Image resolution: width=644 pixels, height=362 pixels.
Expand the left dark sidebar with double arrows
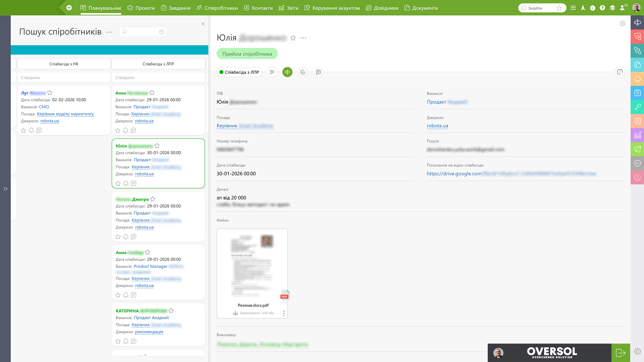point(5,189)
